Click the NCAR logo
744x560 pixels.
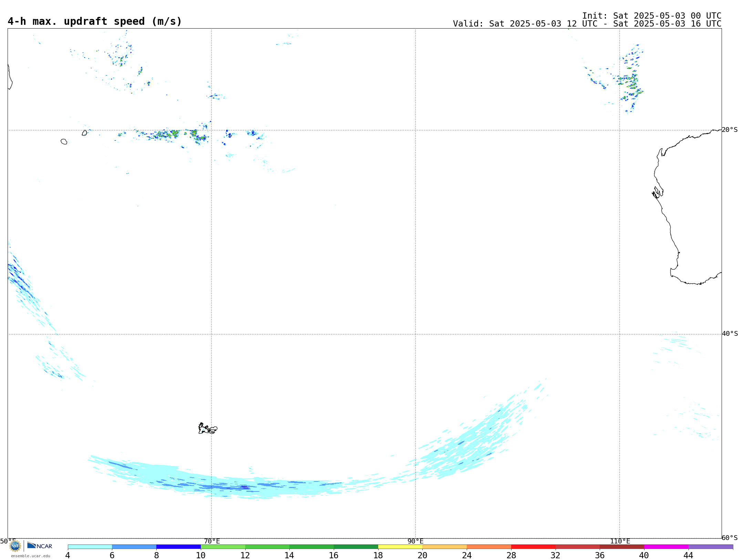(40, 546)
